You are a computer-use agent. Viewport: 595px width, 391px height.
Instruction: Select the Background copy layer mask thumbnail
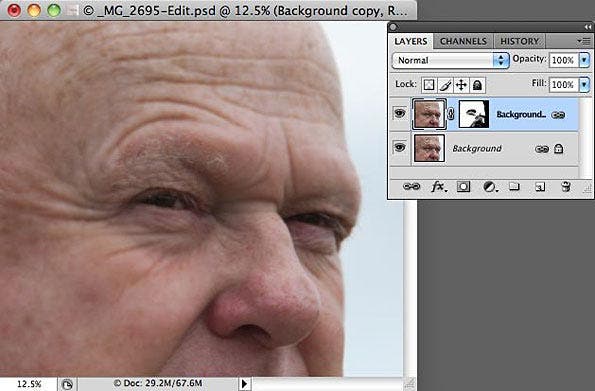(x=474, y=114)
